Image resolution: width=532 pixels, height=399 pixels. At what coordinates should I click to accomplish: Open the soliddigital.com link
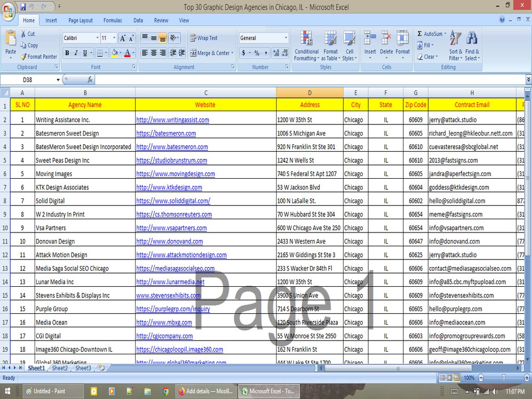pos(173,201)
